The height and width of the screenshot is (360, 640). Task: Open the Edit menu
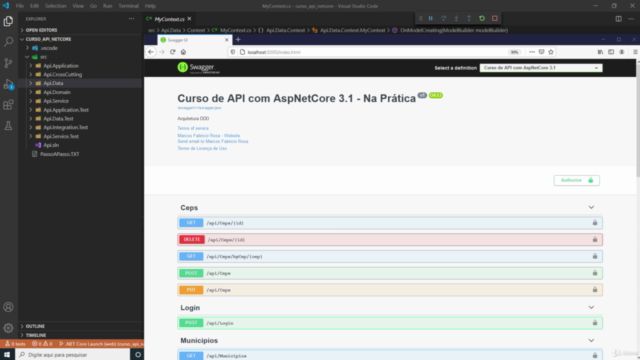pyautogui.click(x=34, y=6)
